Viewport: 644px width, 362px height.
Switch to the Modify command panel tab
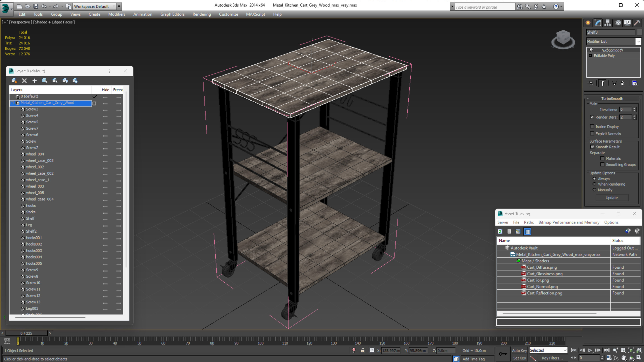click(598, 23)
